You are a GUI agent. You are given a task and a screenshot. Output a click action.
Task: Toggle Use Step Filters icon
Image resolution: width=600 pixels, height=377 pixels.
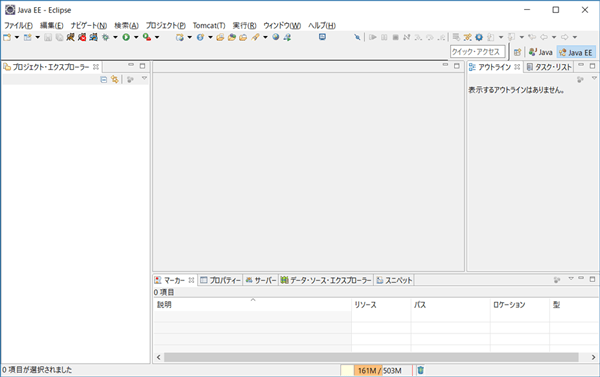click(467, 37)
